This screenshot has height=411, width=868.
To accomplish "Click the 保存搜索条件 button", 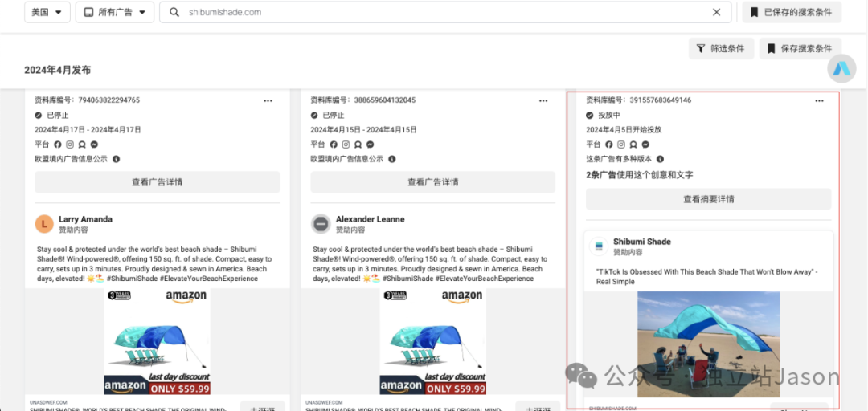I will (x=800, y=49).
